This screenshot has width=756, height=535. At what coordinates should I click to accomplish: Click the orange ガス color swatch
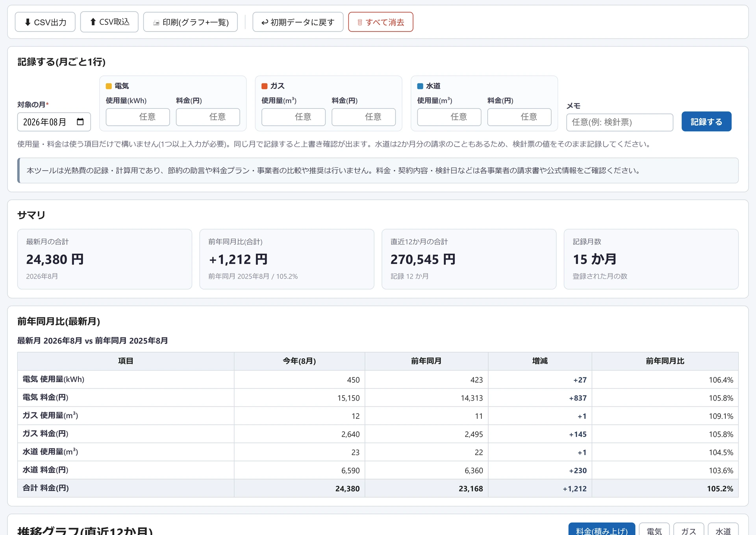click(x=265, y=86)
